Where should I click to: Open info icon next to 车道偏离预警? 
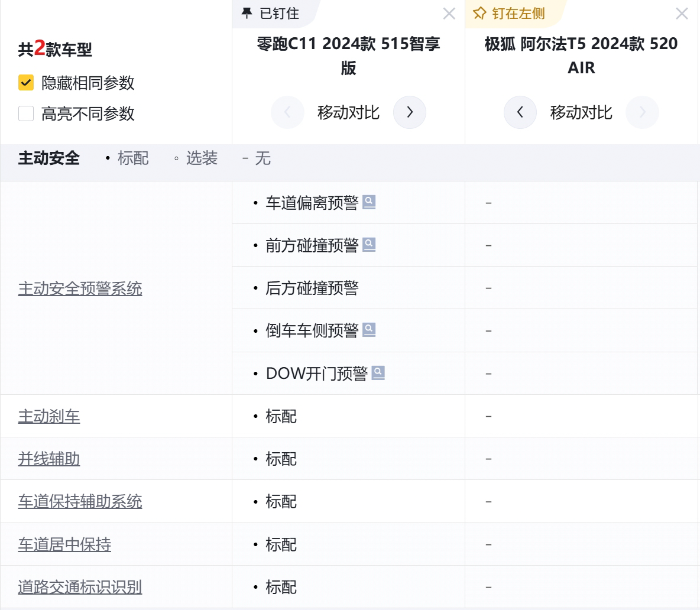[x=369, y=202]
